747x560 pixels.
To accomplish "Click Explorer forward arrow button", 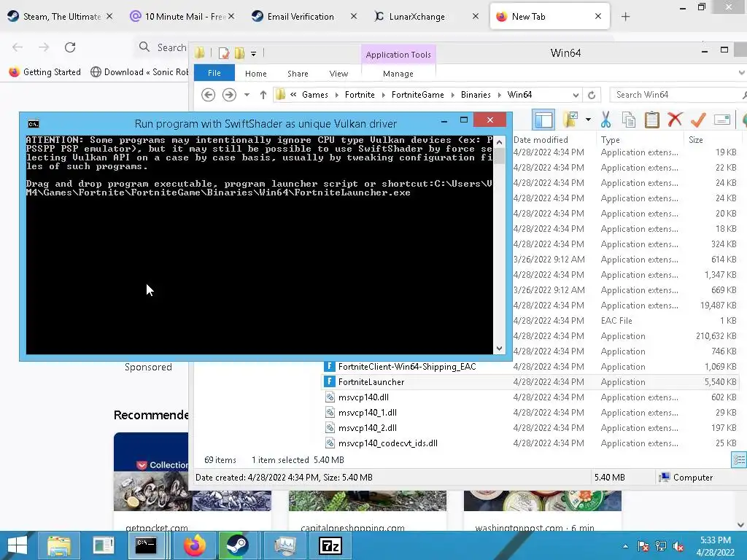I will click(229, 95).
